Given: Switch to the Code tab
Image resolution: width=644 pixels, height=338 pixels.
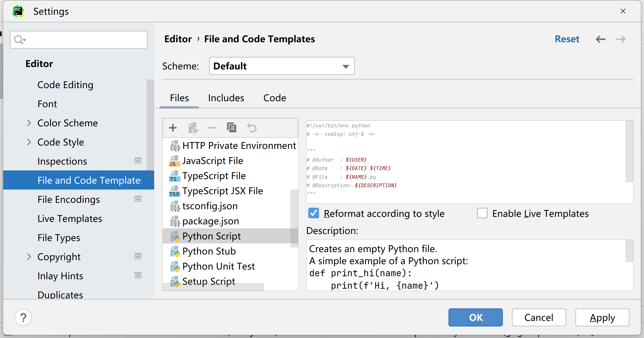Looking at the screenshot, I should (x=275, y=98).
